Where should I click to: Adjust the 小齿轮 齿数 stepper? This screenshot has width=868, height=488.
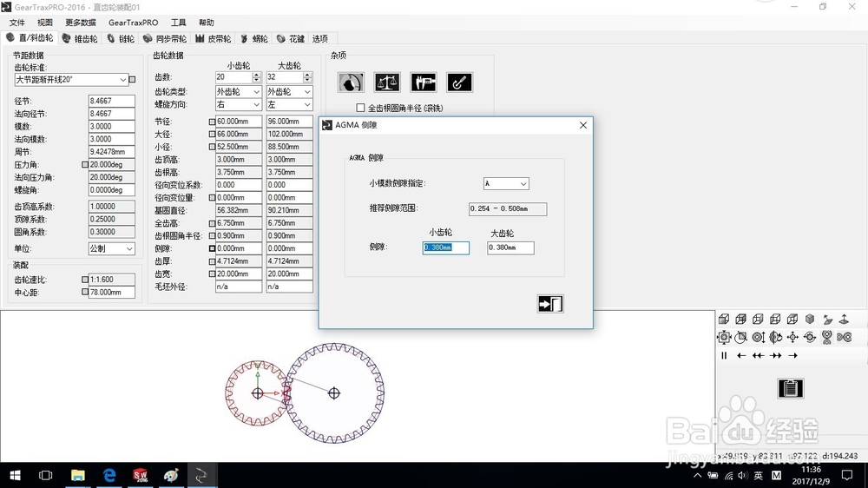click(x=256, y=77)
